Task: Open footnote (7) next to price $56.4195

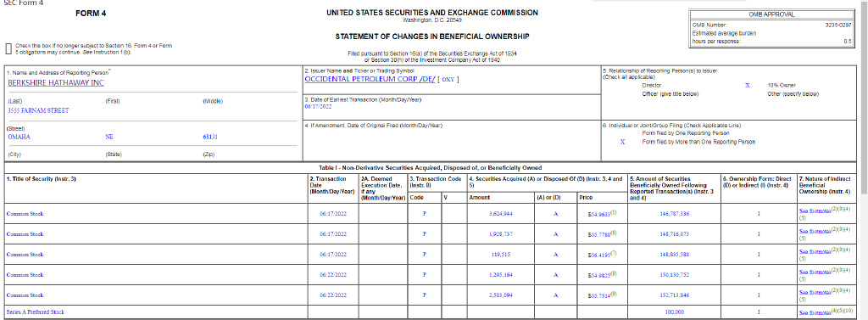Action: [x=614, y=252]
